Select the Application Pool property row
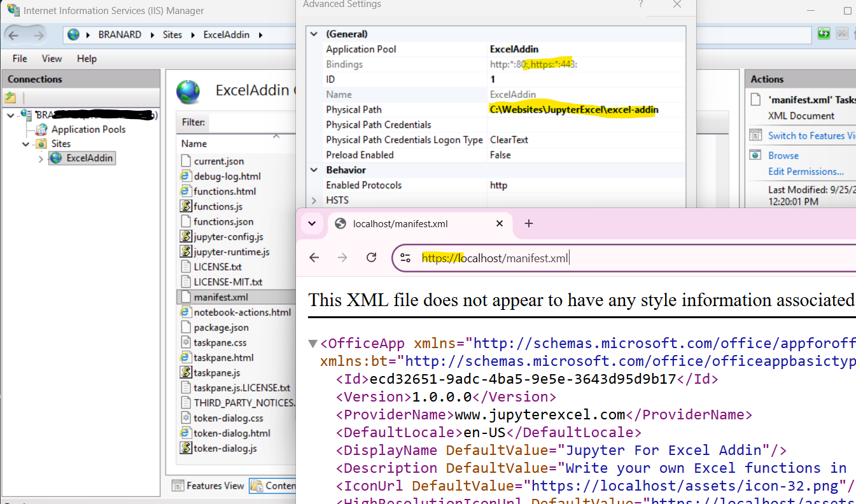The image size is (856, 504). tap(496, 49)
